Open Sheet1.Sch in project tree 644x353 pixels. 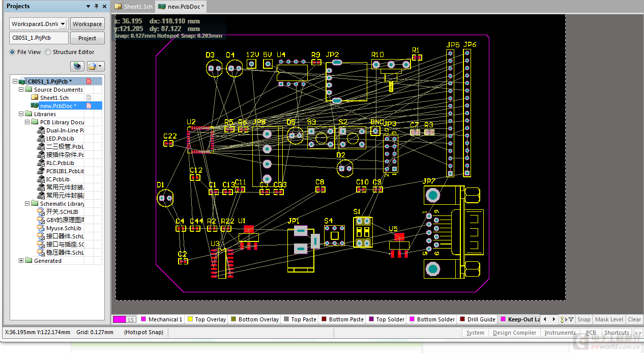pos(54,98)
